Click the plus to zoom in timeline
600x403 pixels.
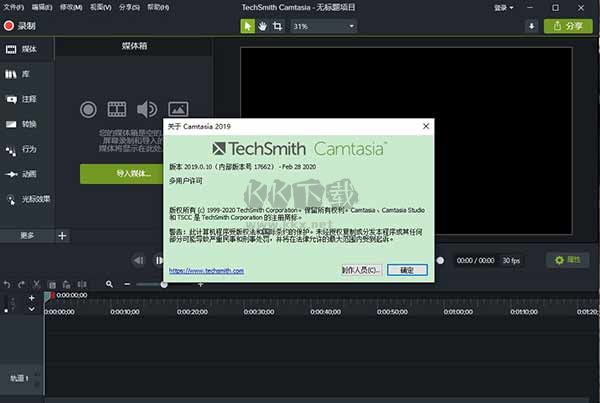tap(200, 284)
